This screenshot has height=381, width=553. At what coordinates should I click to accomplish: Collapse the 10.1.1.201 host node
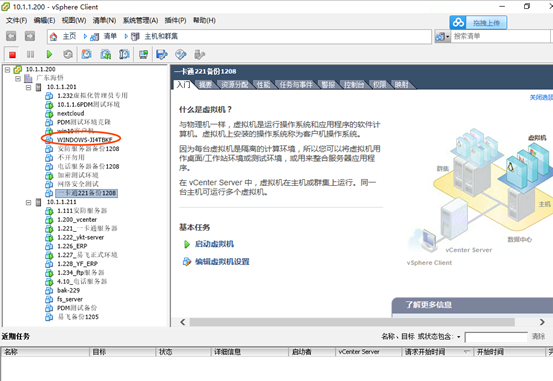click(29, 87)
